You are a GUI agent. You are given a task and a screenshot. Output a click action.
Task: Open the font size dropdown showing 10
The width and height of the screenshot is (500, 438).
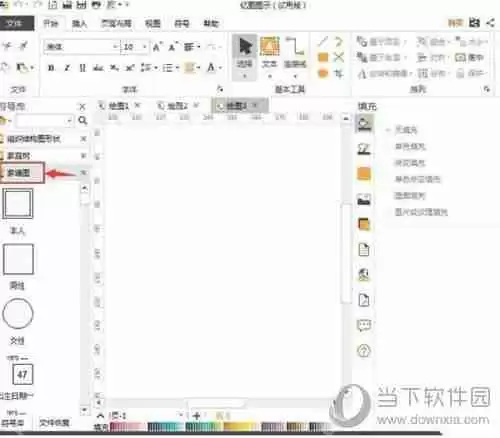click(144, 47)
